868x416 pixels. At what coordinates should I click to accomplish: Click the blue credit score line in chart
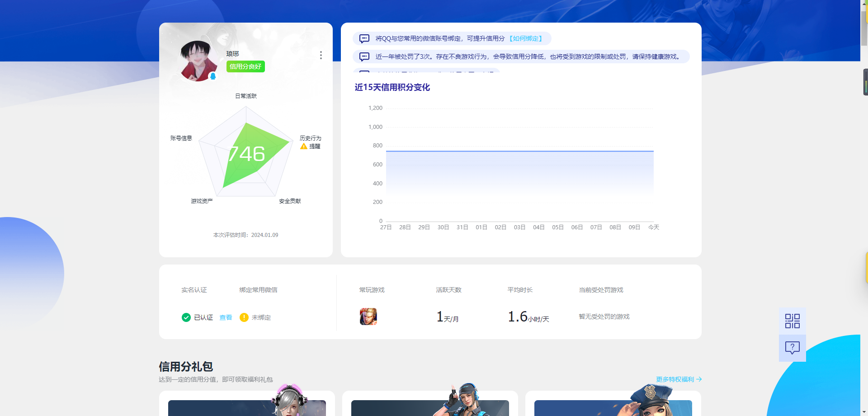(520, 151)
